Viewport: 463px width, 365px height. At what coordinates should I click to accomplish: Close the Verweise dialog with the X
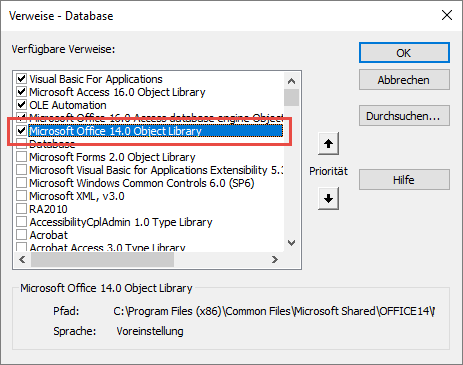pos(447,15)
